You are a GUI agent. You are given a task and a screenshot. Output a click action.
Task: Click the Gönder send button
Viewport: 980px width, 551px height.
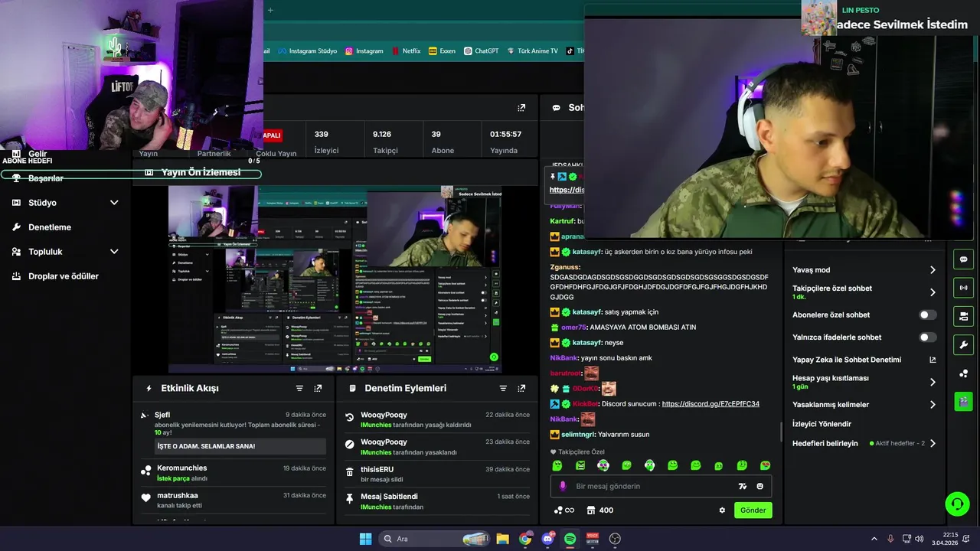753,510
